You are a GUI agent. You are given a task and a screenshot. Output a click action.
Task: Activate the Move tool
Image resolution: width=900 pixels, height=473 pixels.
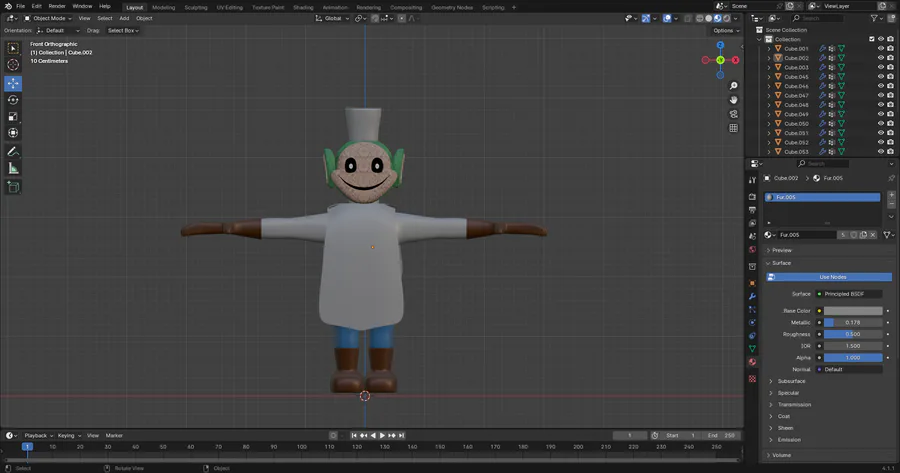13,83
